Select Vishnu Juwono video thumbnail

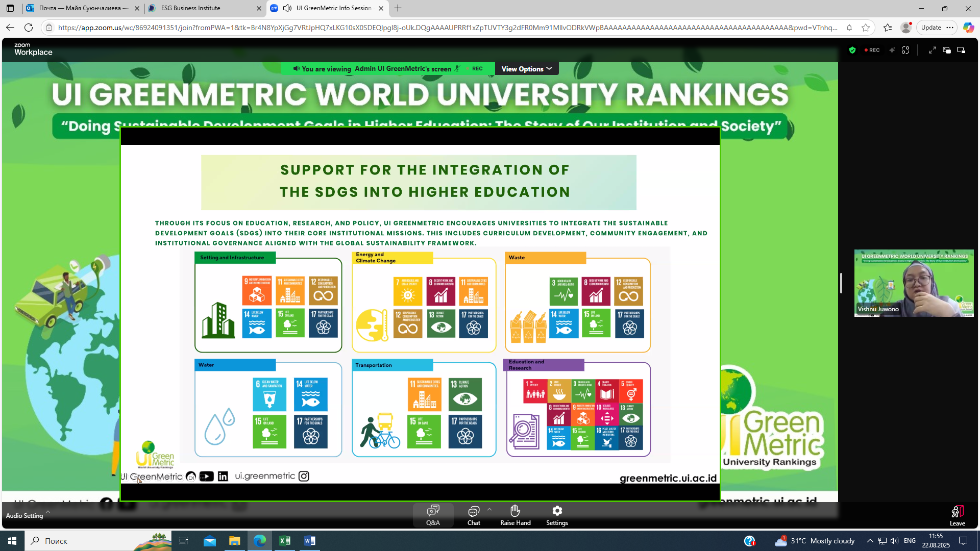point(914,283)
